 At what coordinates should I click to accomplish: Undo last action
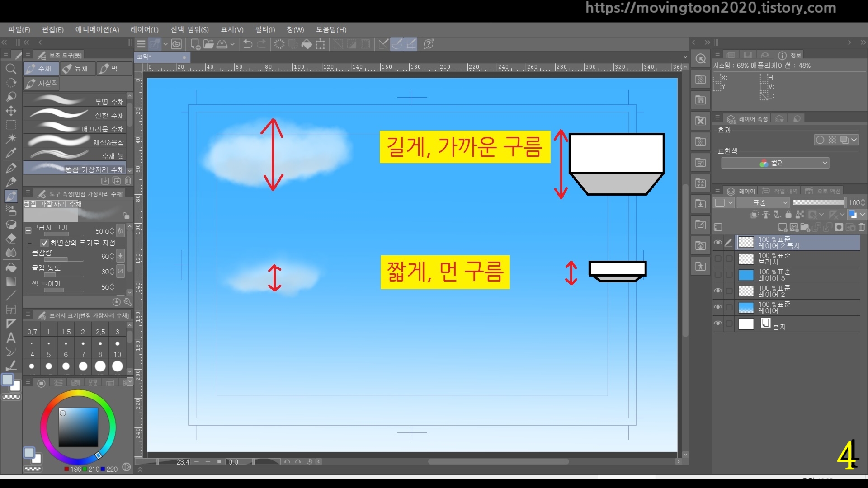click(x=248, y=44)
